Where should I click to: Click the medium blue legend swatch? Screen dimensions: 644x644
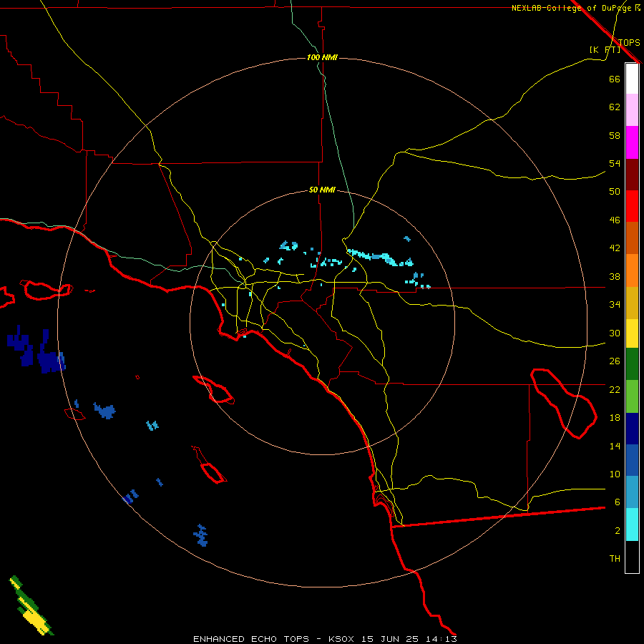tap(632, 460)
